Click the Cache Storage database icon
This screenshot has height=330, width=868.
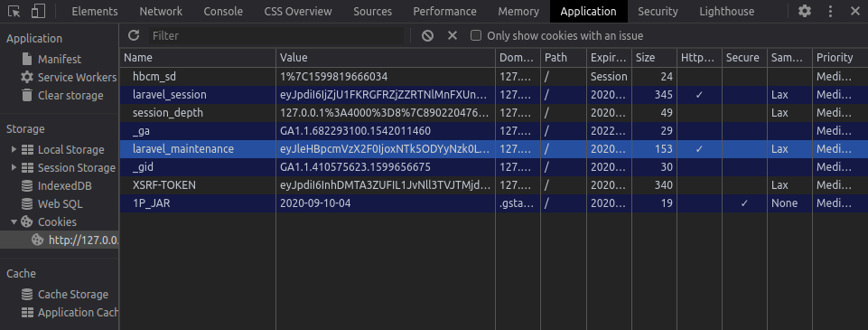click(x=26, y=294)
